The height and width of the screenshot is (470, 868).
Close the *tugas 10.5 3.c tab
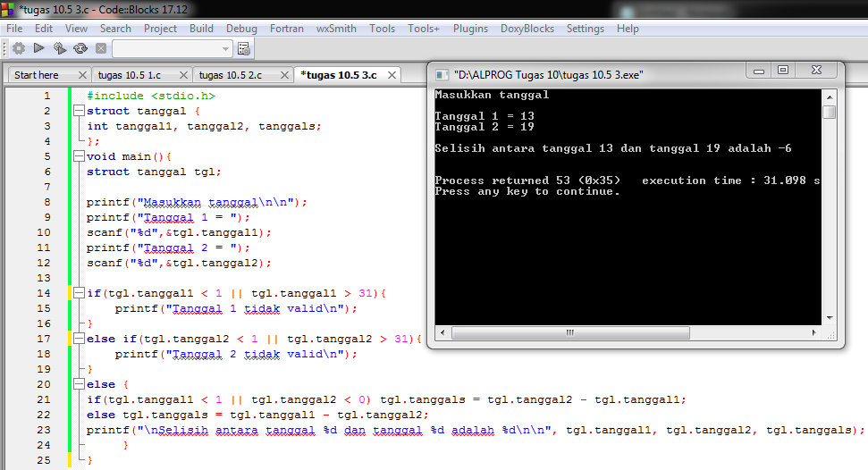392,75
